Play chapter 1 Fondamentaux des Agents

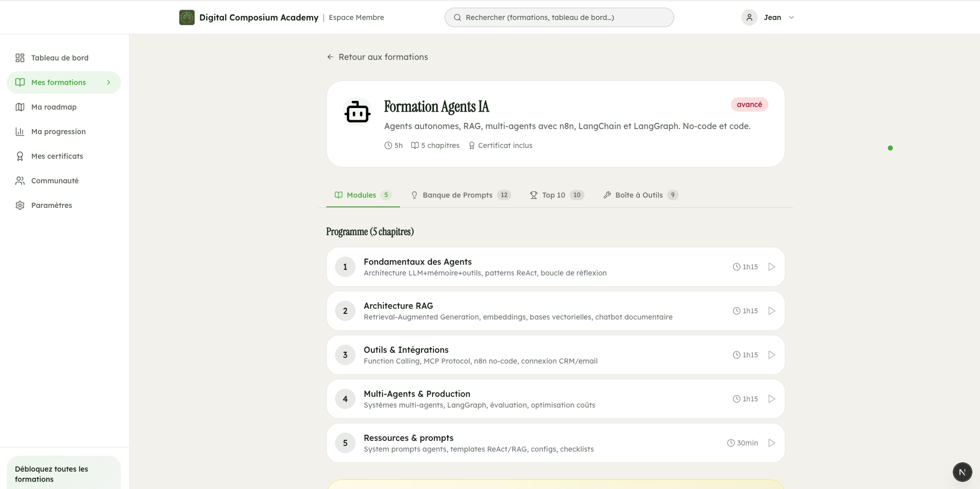click(771, 266)
